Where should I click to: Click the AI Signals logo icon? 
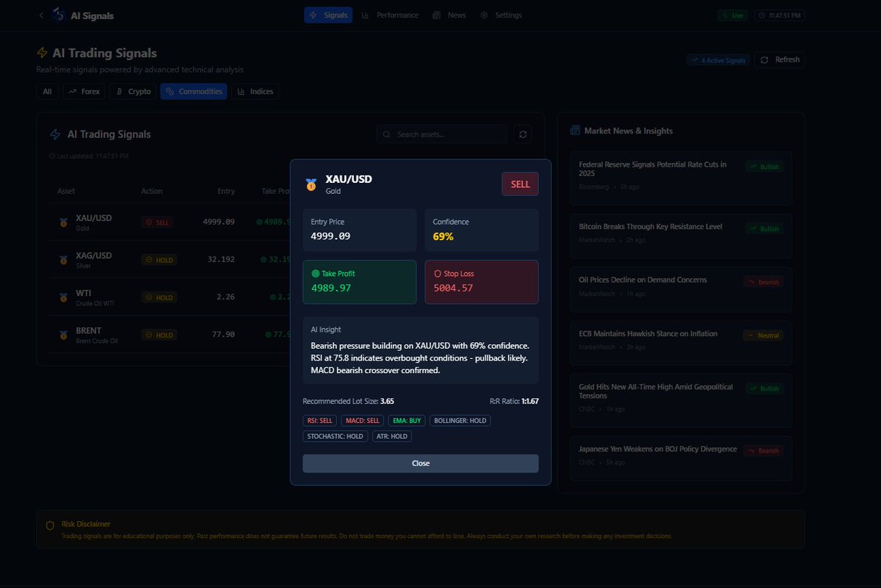(x=59, y=15)
